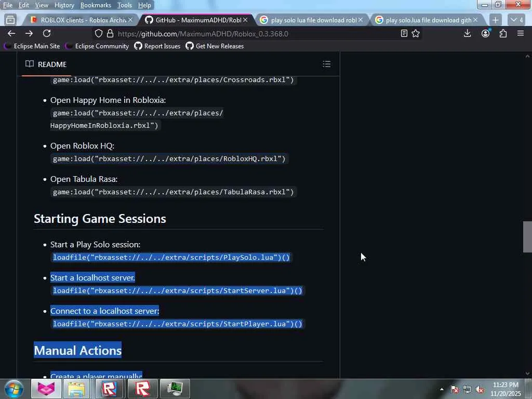Bookmark this page with the star
Viewport: 532px width, 399px height.
coord(416,34)
